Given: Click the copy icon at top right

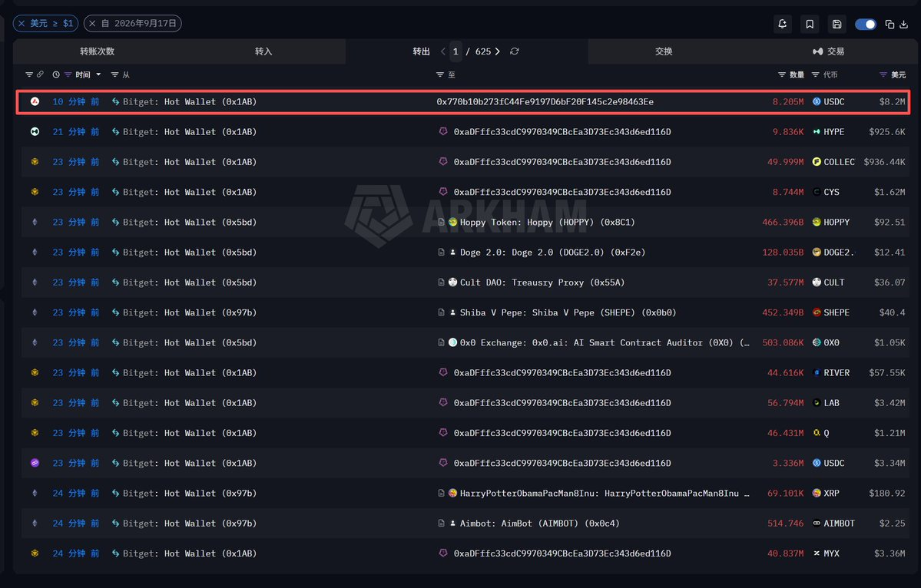Looking at the screenshot, I should (x=890, y=24).
